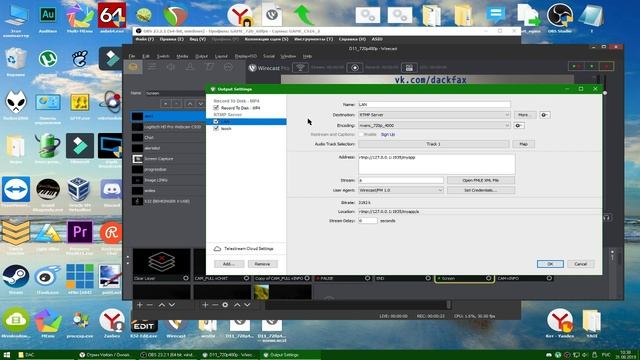Open Wirecast File menu
Screen dimensions: 640x360
coord(132,56)
